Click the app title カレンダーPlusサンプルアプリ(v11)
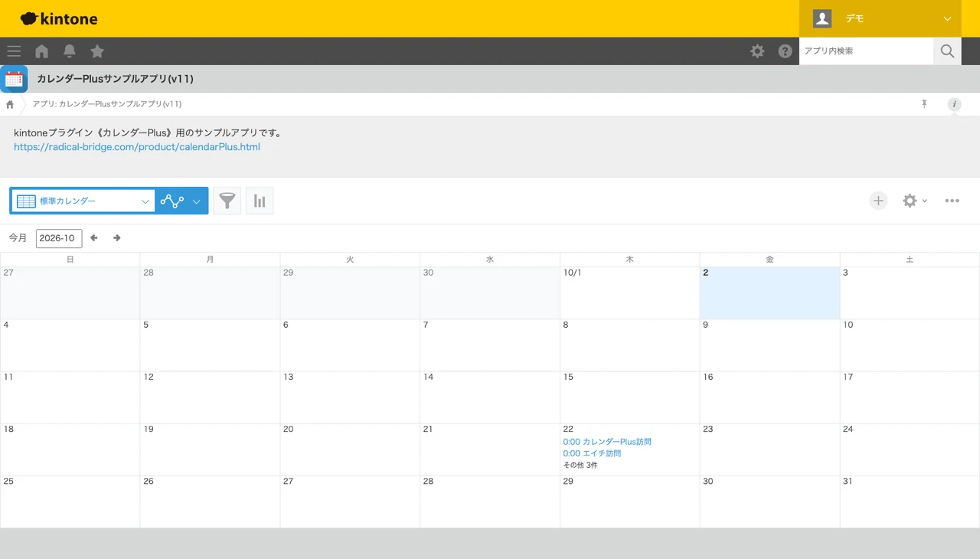The height and width of the screenshot is (559, 980). pyautogui.click(x=115, y=79)
